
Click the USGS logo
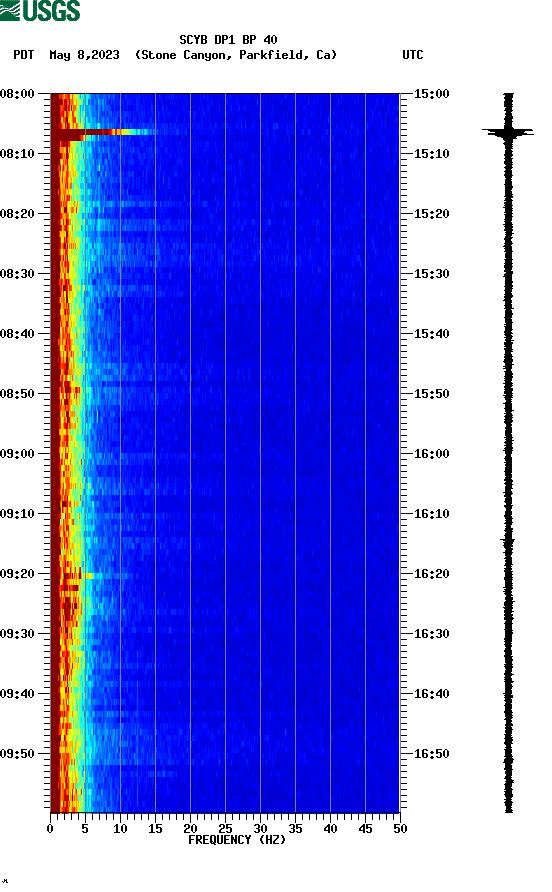(x=40, y=10)
